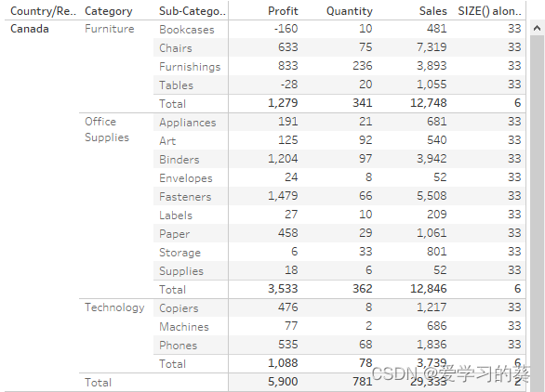The image size is (545, 392).
Task: Select the Chairs sales value 7,319
Action: [432, 47]
